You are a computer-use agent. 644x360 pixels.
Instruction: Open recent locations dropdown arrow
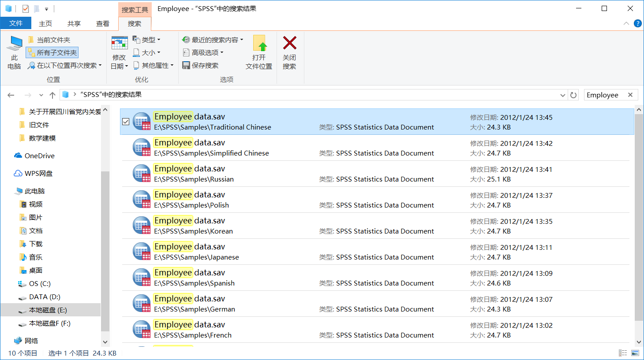click(41, 95)
